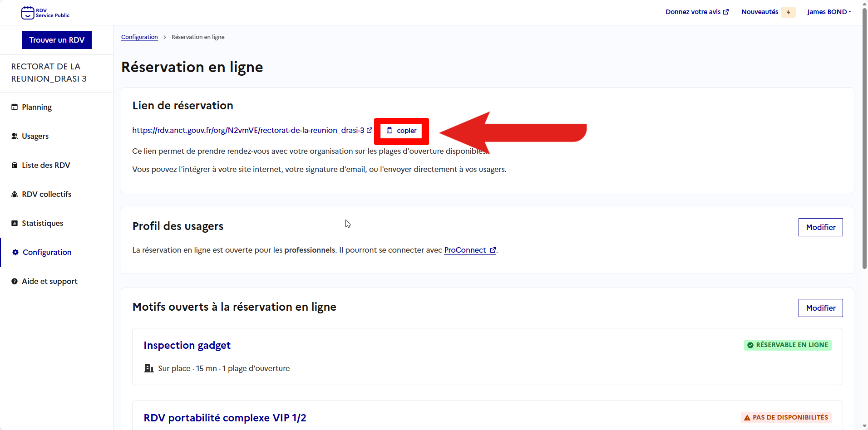Click the scrollbar down arrow

coord(864,426)
